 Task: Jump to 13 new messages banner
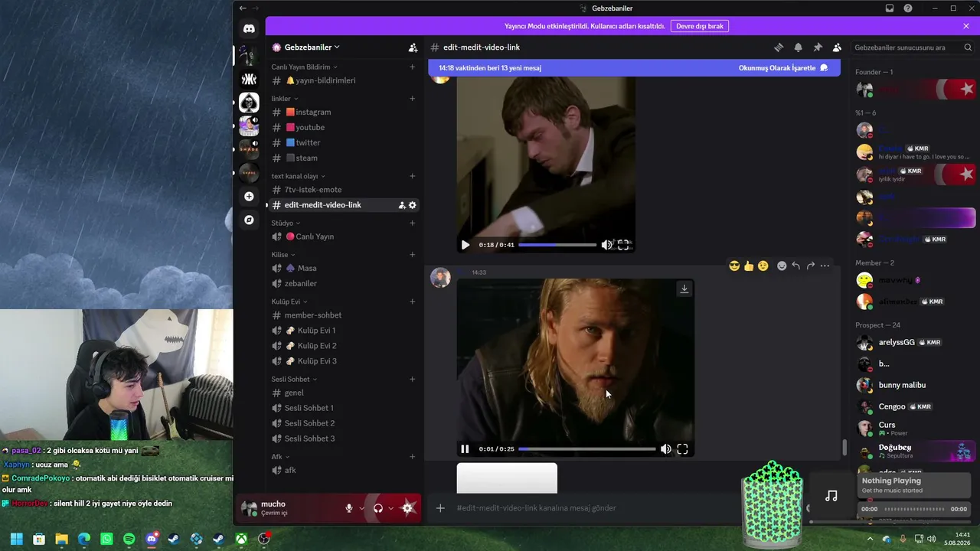tap(633, 68)
